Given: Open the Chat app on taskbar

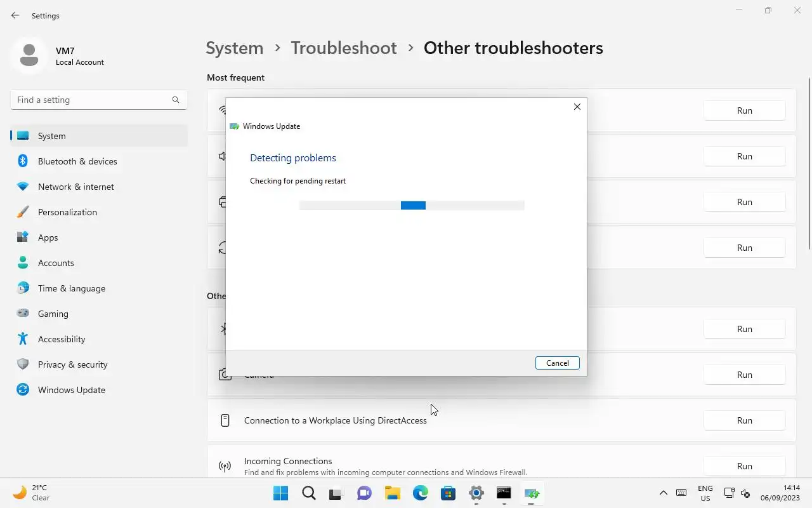Looking at the screenshot, I should click(x=364, y=493).
